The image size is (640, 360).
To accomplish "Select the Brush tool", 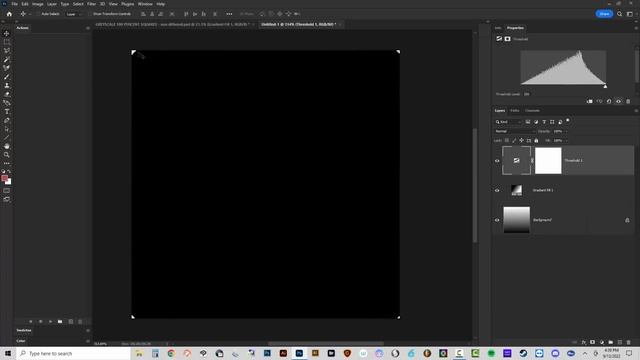I will (x=7, y=77).
